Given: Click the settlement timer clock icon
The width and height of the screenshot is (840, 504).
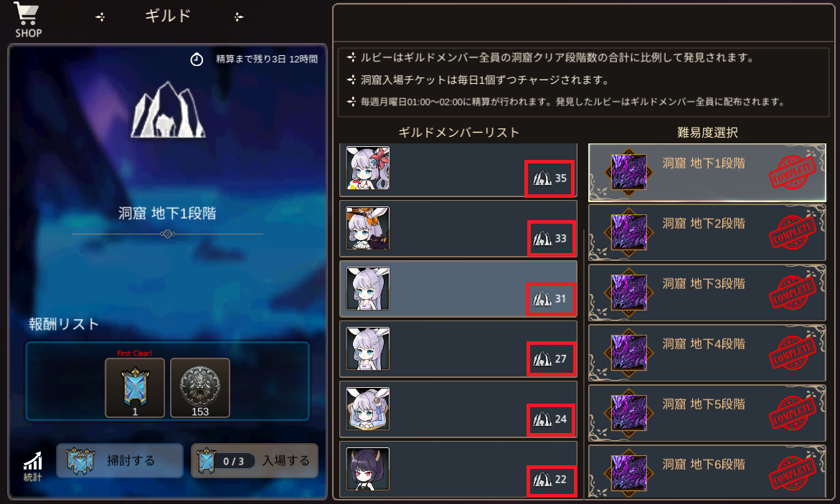Looking at the screenshot, I should (x=197, y=60).
